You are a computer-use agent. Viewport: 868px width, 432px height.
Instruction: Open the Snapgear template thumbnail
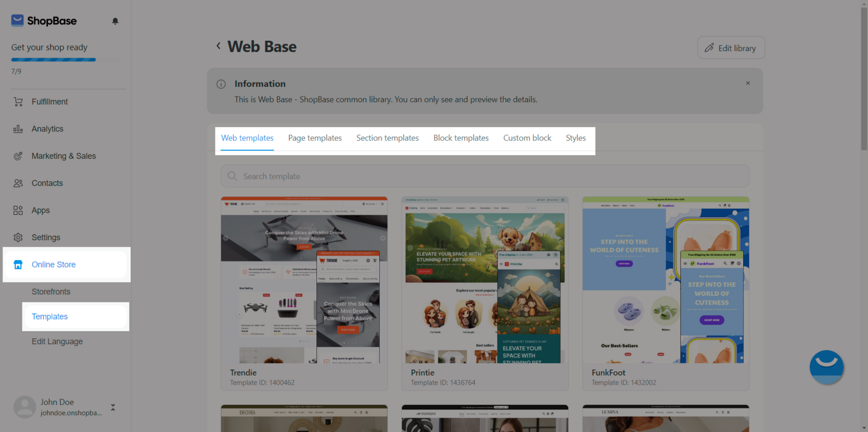(x=485, y=418)
